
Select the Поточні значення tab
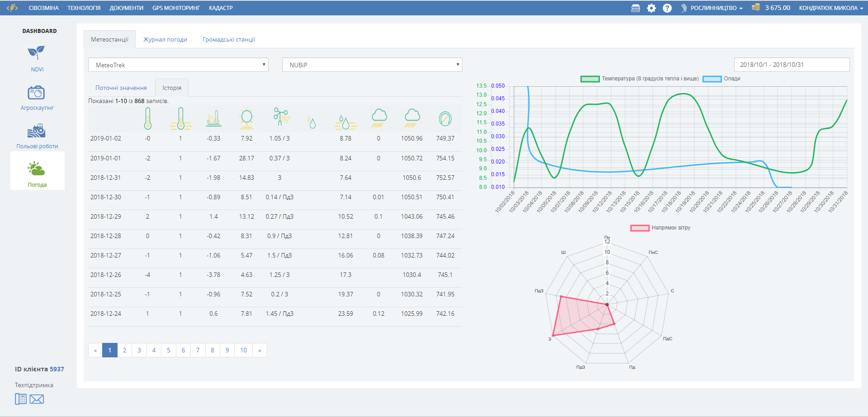tap(121, 88)
